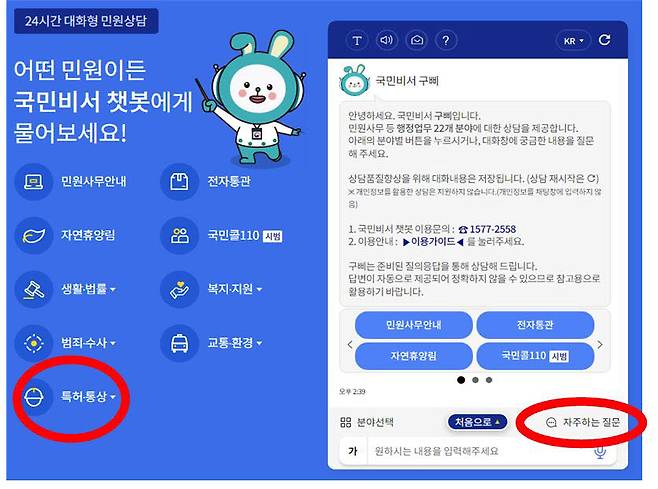Expand the 교통·환경 category menu
The image size is (658, 489).
pos(235,343)
